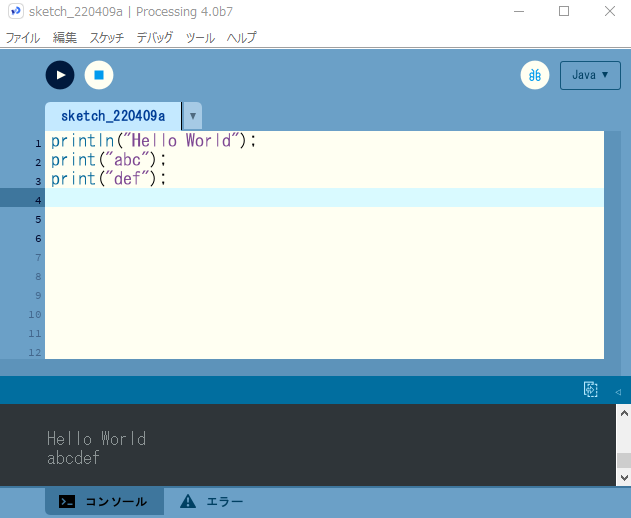Expand the tab arrow next to sketch_220409a
This screenshot has width=631, height=518.
click(x=193, y=116)
